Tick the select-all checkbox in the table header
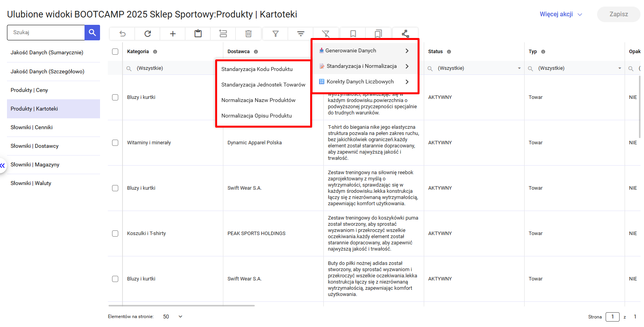The width and height of the screenshot is (644, 327). [115, 52]
